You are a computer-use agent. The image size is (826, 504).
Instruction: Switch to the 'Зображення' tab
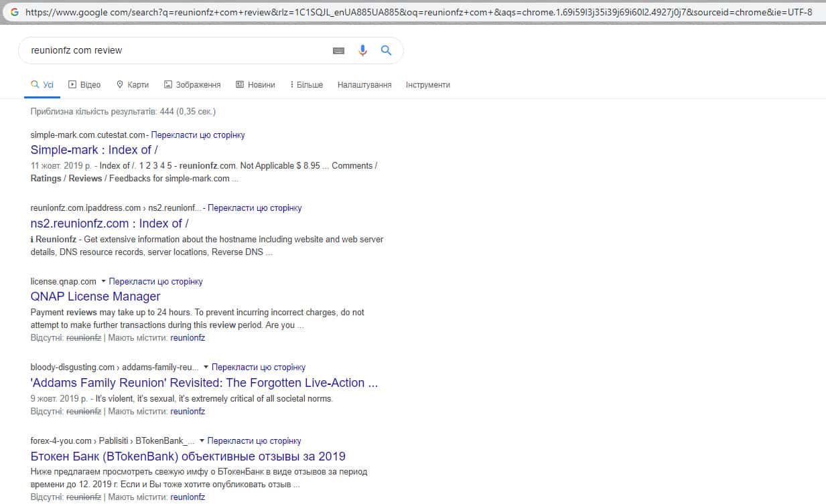(x=192, y=85)
